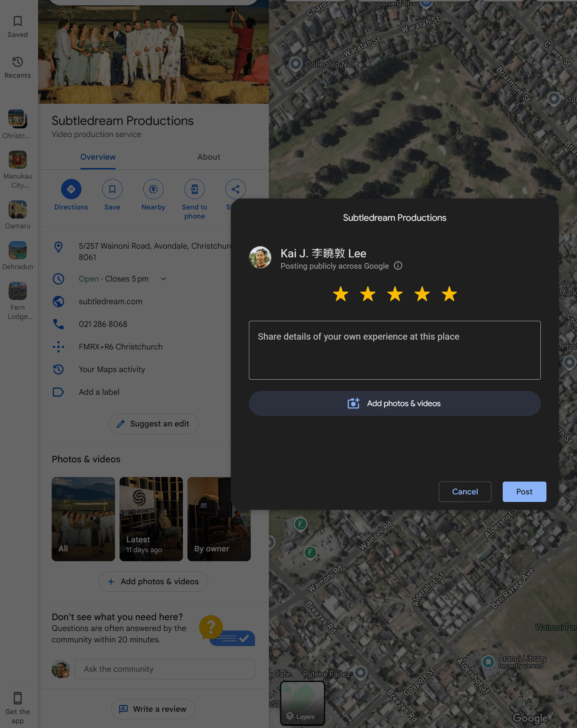Set rating to one star

point(341,294)
